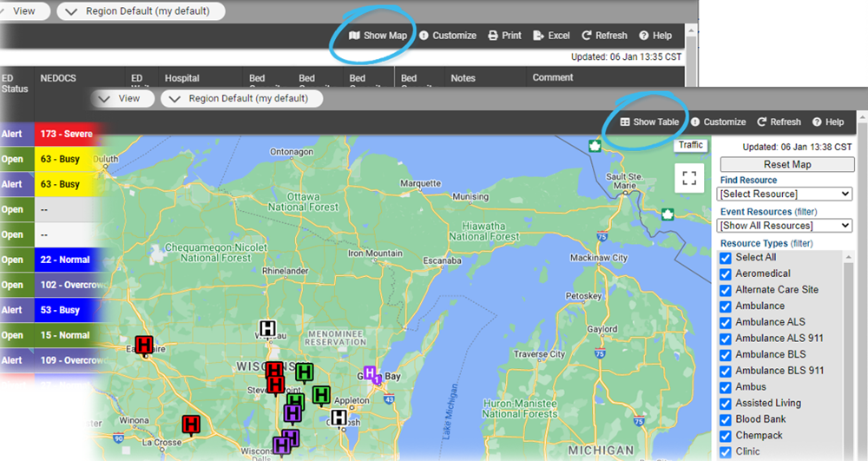Viewport: 868px width, 461px height.
Task: Click the Reset Map button
Action: pyautogui.click(x=787, y=164)
